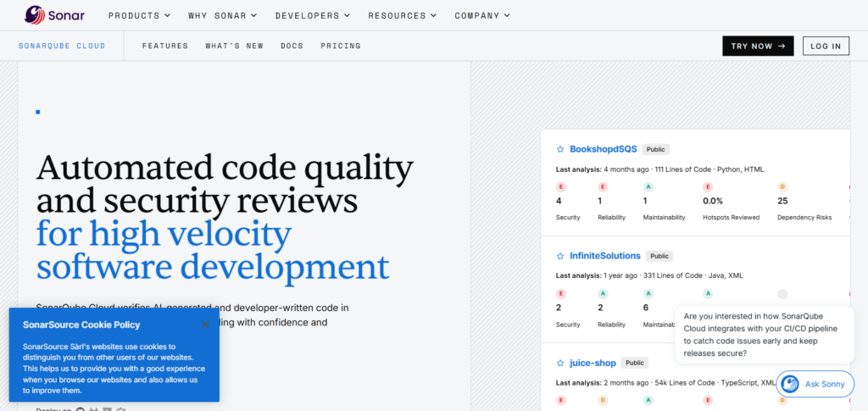
Task: Click BookshopdSQS hotspots value 0.0%
Action: tap(713, 201)
